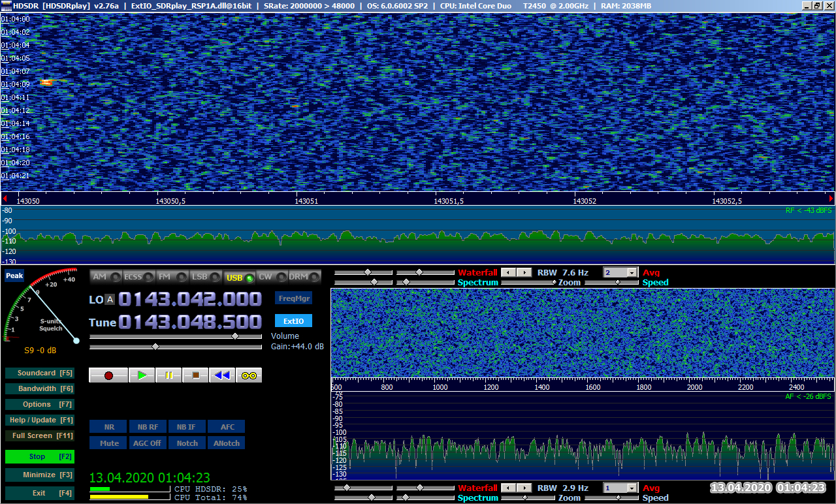
Task: Open Options [F7] menu
Action: tap(39, 404)
